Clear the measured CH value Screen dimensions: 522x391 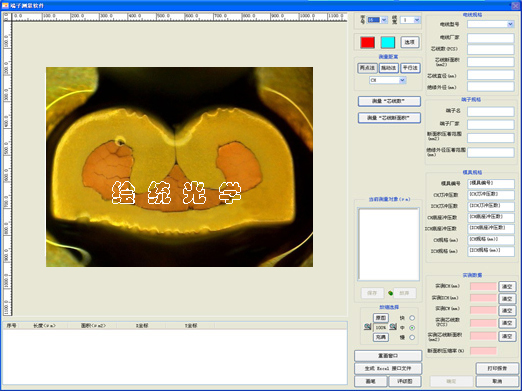(507, 286)
